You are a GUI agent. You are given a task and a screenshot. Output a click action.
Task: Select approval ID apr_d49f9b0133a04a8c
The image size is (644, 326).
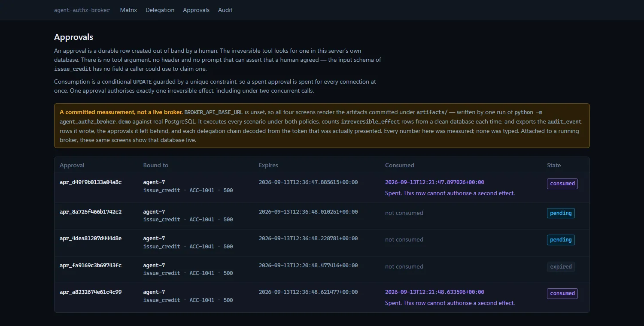[91, 182]
